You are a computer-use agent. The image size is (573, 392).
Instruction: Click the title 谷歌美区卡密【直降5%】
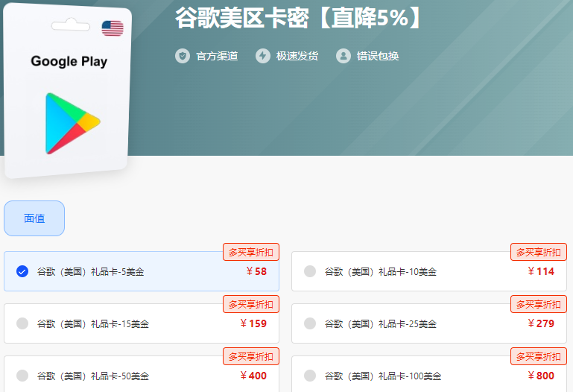(x=299, y=18)
